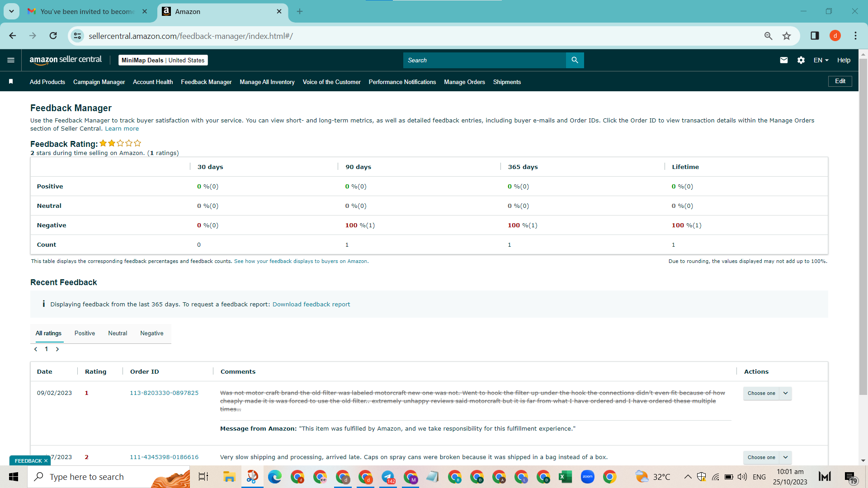Open Excel from the taskbar
The height and width of the screenshot is (488, 868).
point(565,477)
